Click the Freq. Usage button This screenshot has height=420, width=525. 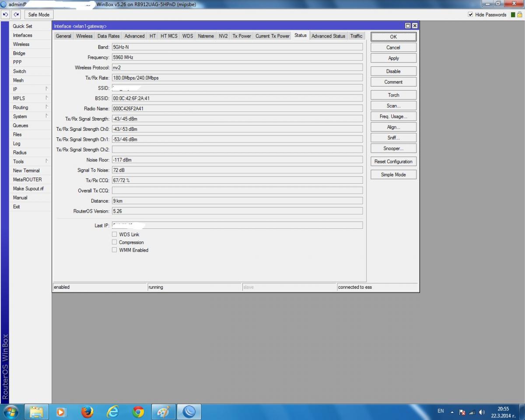393,116
